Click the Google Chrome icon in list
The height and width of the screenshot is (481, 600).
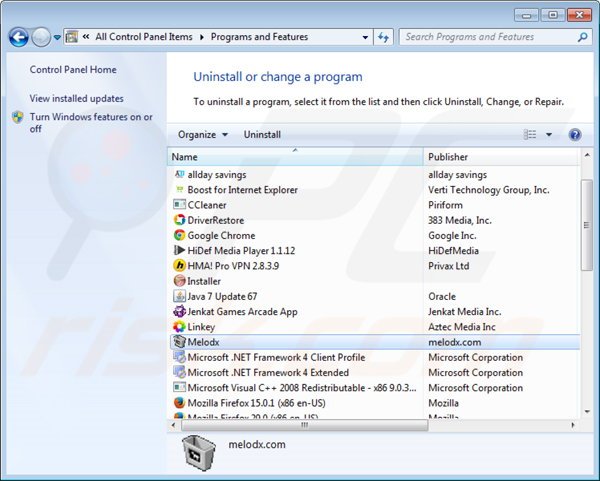[x=179, y=235]
